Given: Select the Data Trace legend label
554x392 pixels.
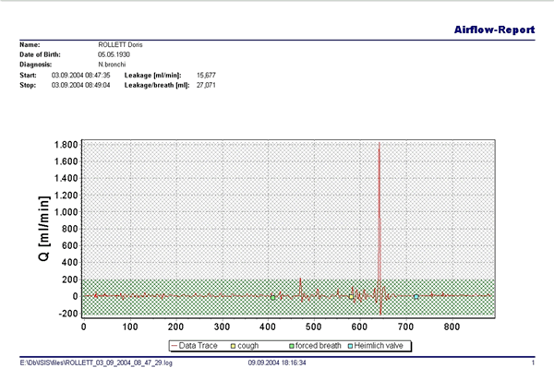Looking at the screenshot, I should [199, 346].
